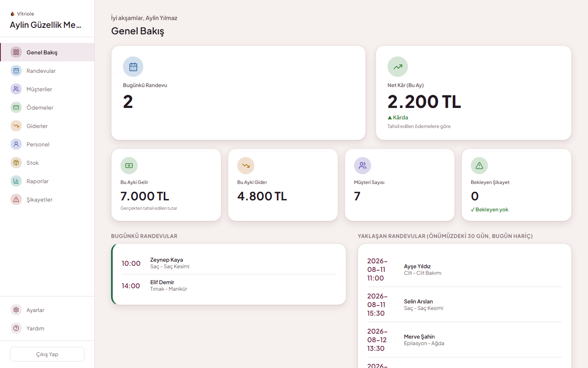This screenshot has height=368, width=588.
Task: Click the Müşteri Sayısı label
Action: pyautogui.click(x=369, y=182)
